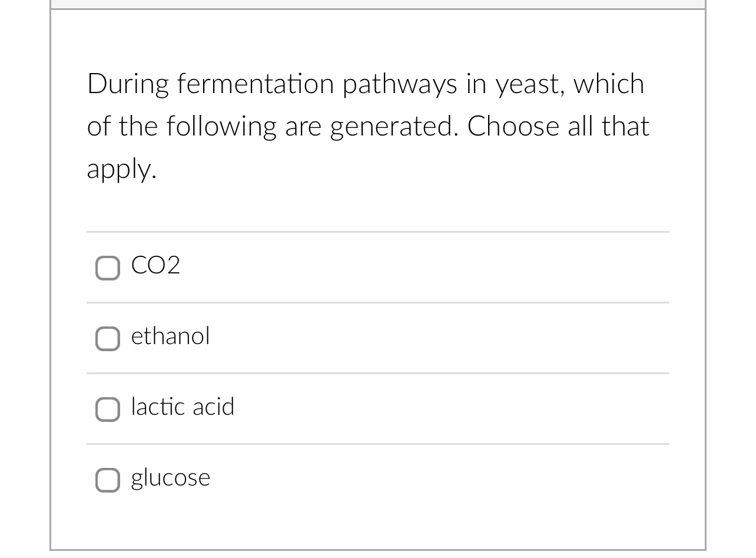Toggle the first answer option on
This screenshot has height=558, width=756.
tap(108, 268)
